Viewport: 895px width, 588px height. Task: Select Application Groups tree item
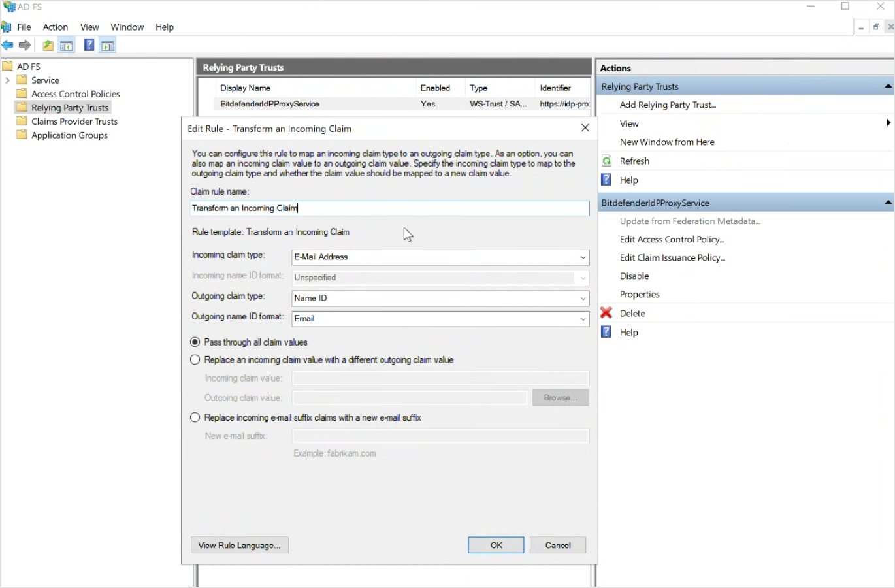(70, 135)
